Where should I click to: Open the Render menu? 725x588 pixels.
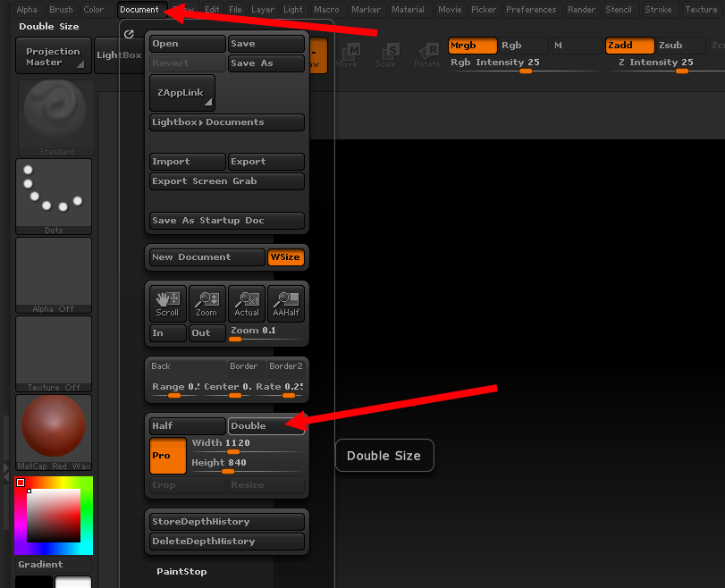pyautogui.click(x=582, y=10)
